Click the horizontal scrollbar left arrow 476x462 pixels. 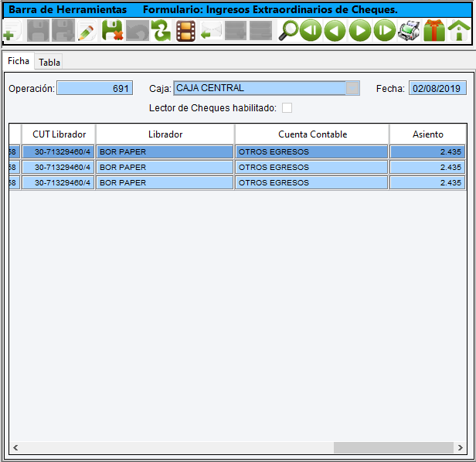tap(15, 447)
